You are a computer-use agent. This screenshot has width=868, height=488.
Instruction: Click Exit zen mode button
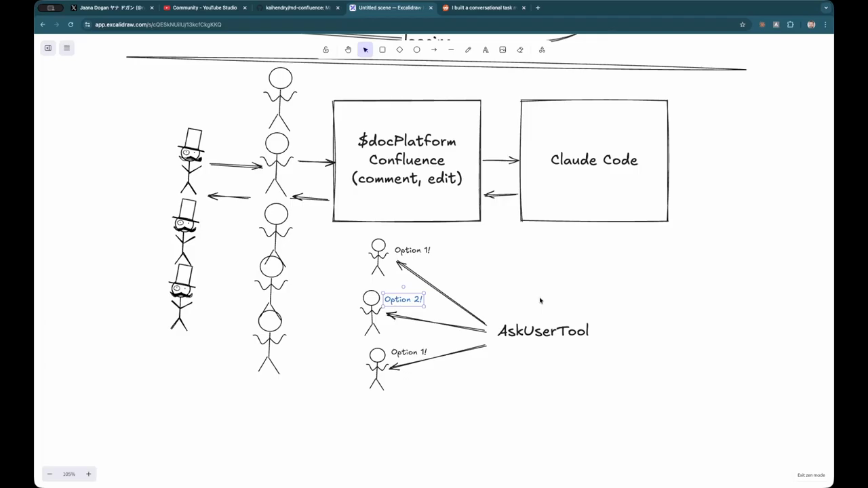coord(810,475)
